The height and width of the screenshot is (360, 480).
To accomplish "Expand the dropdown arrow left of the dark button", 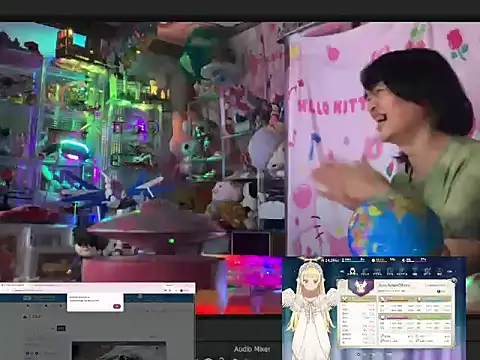I will click(53, 329).
